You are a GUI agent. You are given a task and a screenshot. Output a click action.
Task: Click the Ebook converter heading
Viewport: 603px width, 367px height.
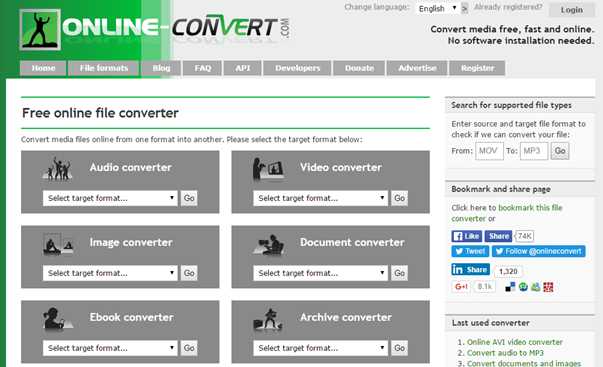pyautogui.click(x=132, y=317)
